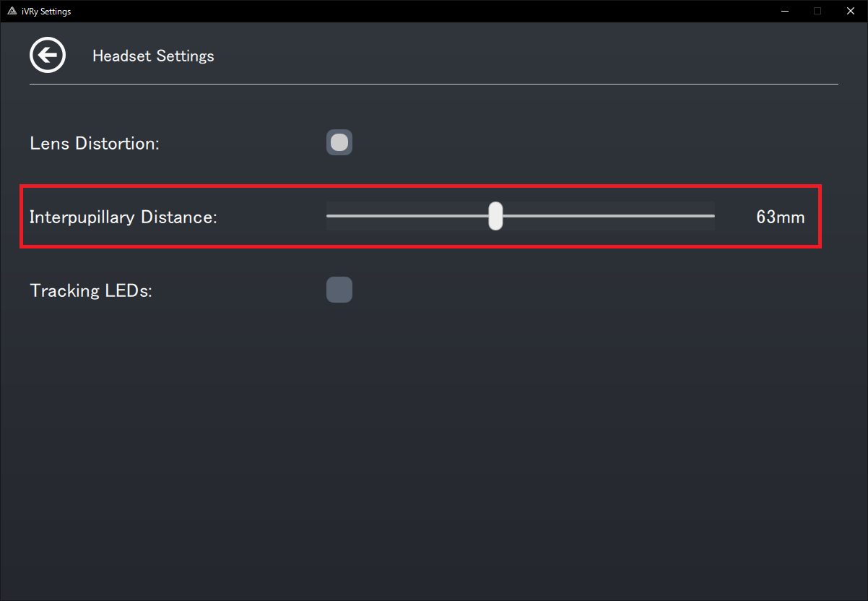
Task: Close the iVRy Settings window
Action: 851,11
